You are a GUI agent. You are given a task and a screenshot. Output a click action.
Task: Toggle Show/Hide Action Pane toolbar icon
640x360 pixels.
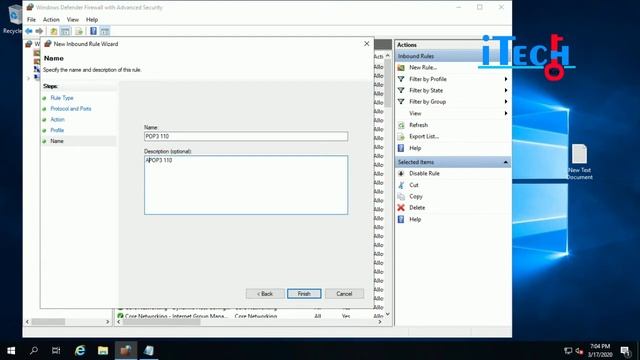[x=105, y=31]
